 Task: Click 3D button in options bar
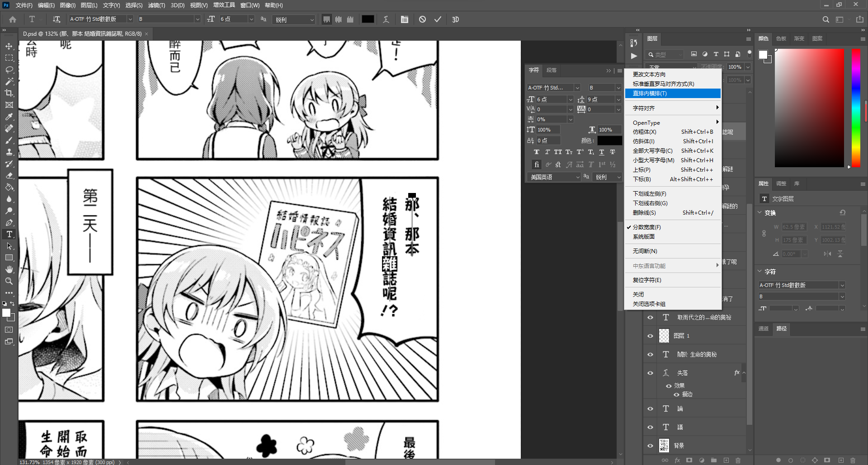(x=455, y=19)
